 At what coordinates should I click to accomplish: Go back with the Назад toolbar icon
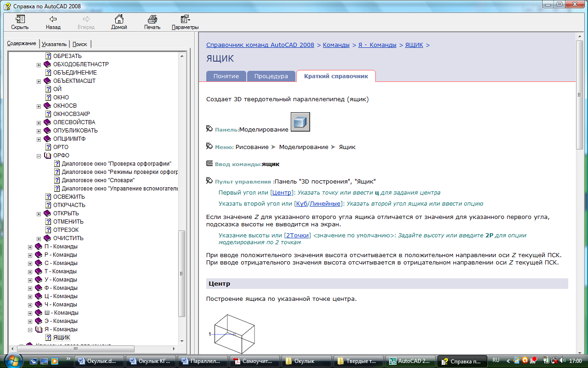pos(53,19)
